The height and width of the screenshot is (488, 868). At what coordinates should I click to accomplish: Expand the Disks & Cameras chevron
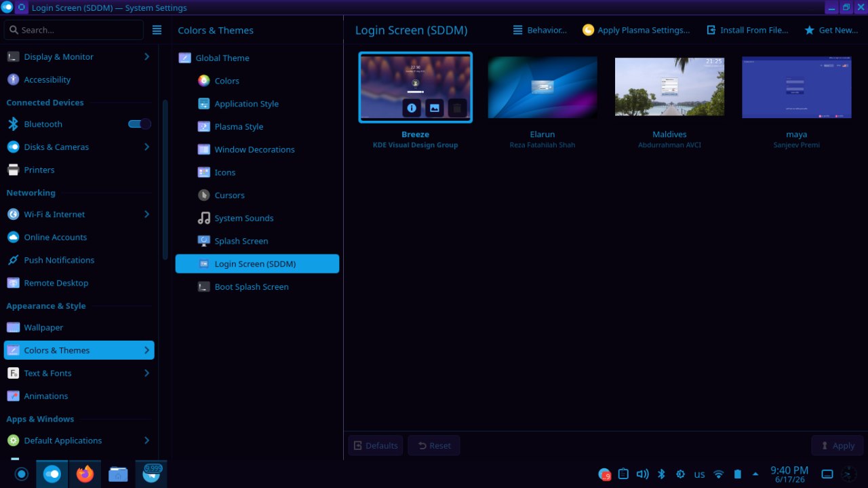[x=146, y=147]
